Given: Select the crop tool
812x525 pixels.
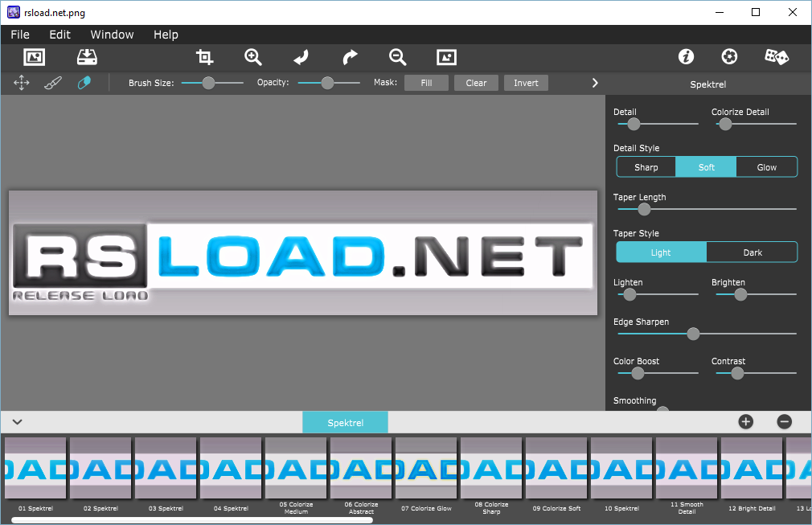Looking at the screenshot, I should [x=204, y=57].
